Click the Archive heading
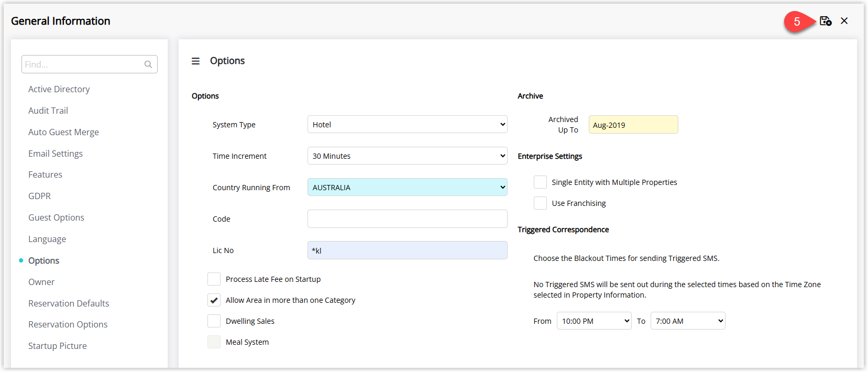The height and width of the screenshot is (372, 868). click(x=530, y=96)
